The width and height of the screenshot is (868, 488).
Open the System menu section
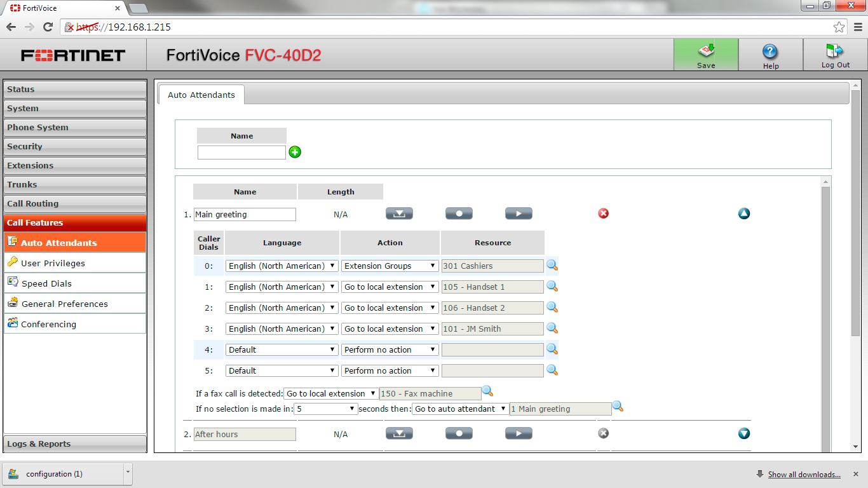coord(75,109)
